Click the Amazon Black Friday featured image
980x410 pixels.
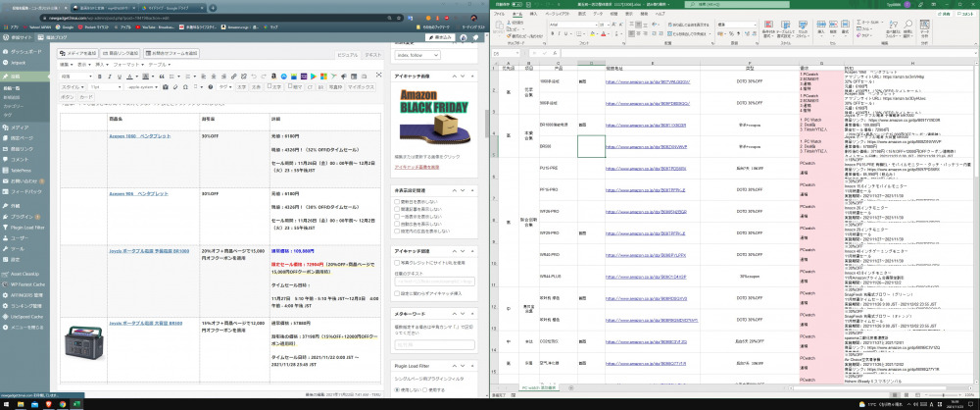tap(434, 115)
